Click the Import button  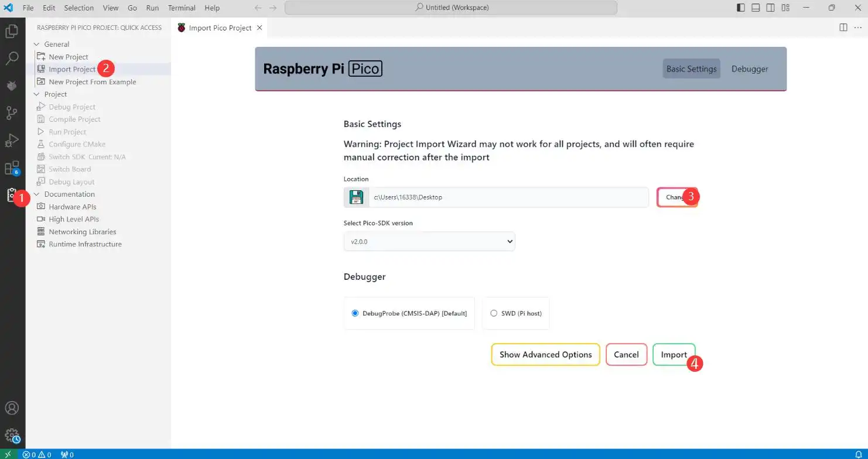pos(674,355)
